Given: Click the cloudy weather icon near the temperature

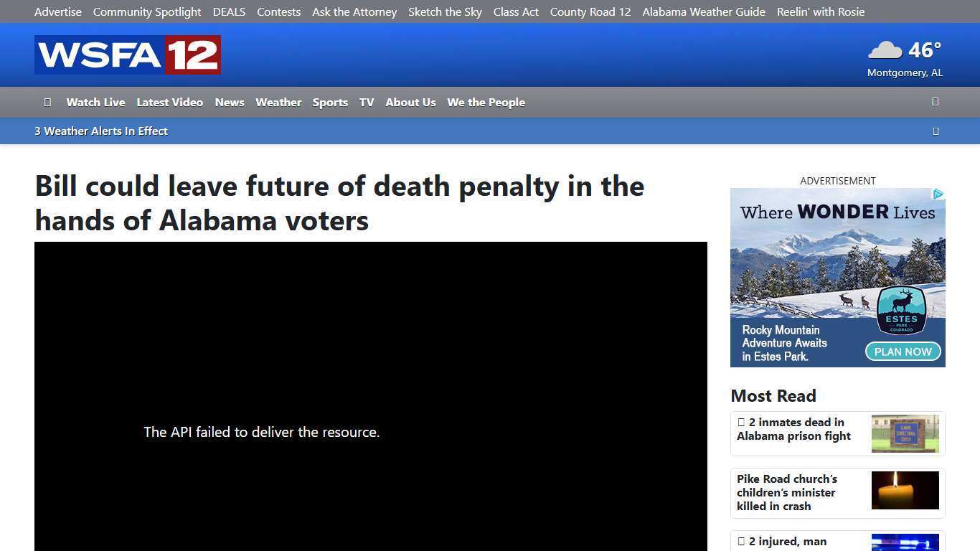Looking at the screenshot, I should click(884, 50).
